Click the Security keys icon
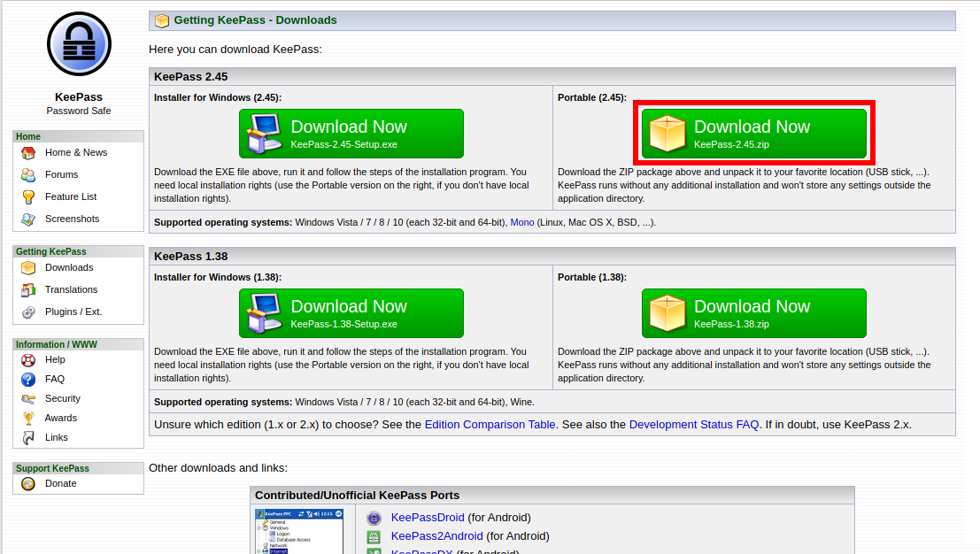The image size is (980, 554). (x=28, y=398)
